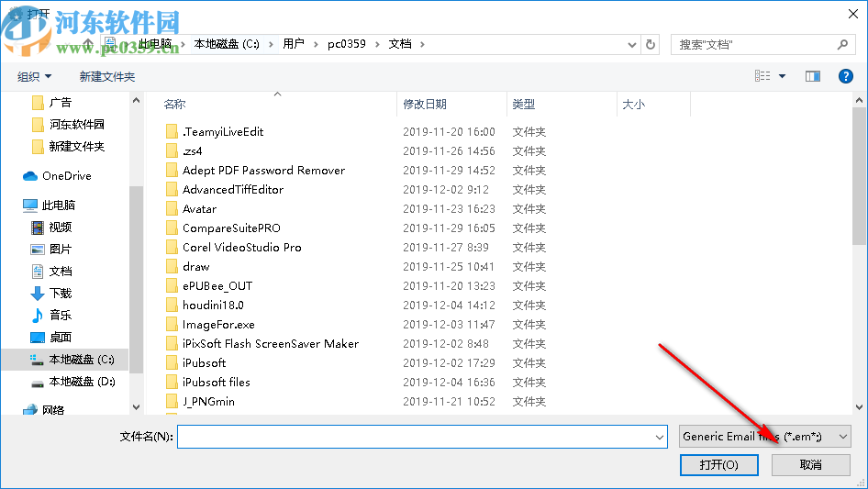The image size is (868, 489).
Task: Click the sidebar scrollbar down arrow
Action: pyautogui.click(x=136, y=407)
